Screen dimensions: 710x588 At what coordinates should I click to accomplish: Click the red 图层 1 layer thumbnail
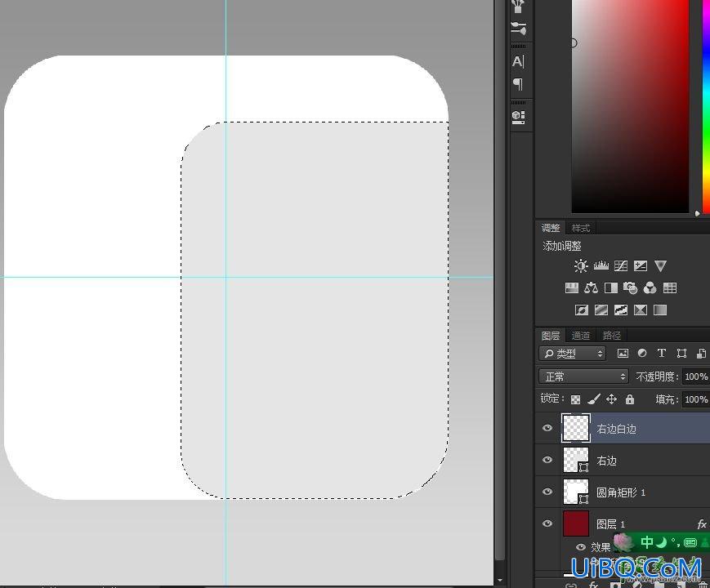576,523
